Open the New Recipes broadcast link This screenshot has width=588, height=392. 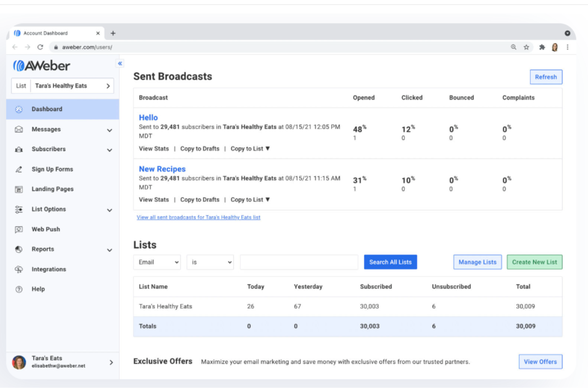coord(162,169)
